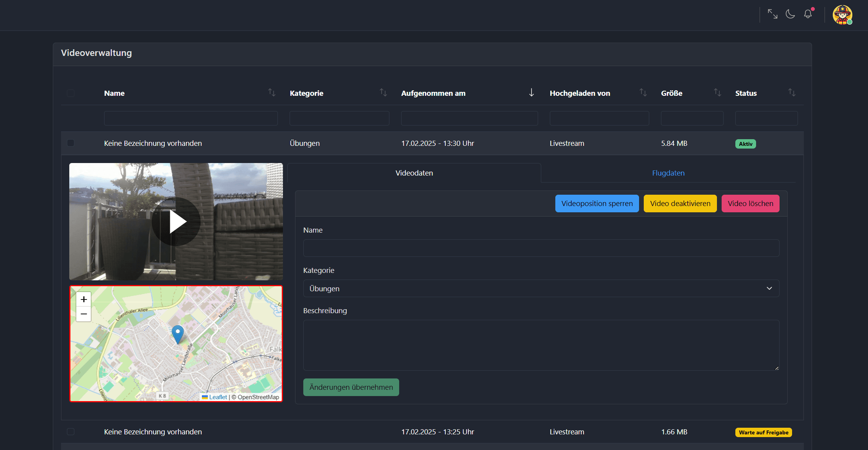This screenshot has height=450, width=868.
Task: Sort table by Name column arrows
Action: pyautogui.click(x=272, y=93)
